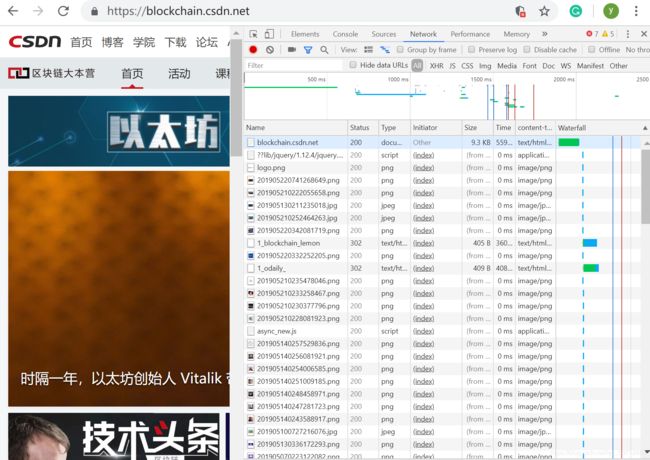The width and height of the screenshot is (650, 460).
Task: Open initiator link of logo.png row
Action: pos(423,168)
